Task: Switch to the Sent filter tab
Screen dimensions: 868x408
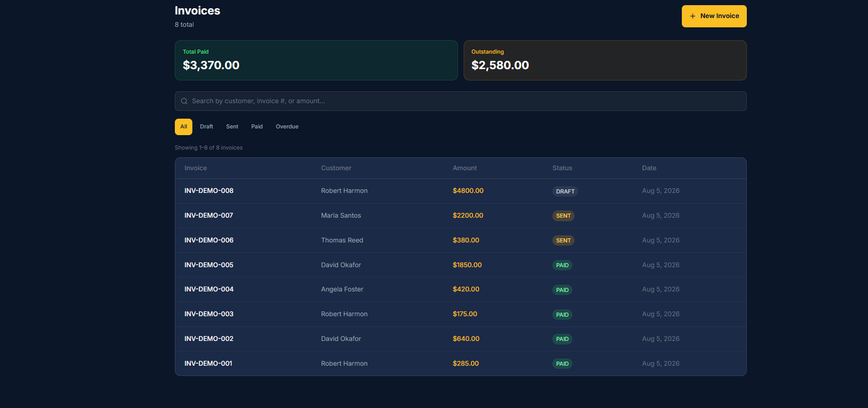Action: tap(232, 127)
